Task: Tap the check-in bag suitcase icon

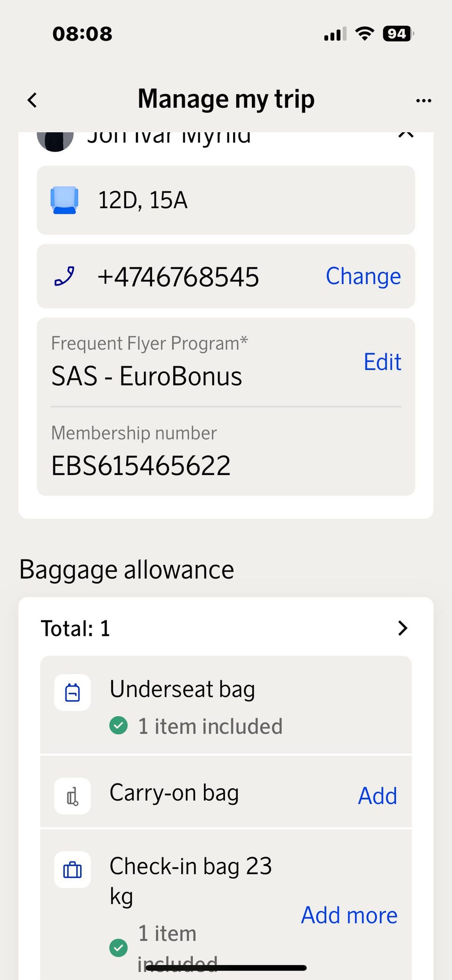Action: pos(73,869)
